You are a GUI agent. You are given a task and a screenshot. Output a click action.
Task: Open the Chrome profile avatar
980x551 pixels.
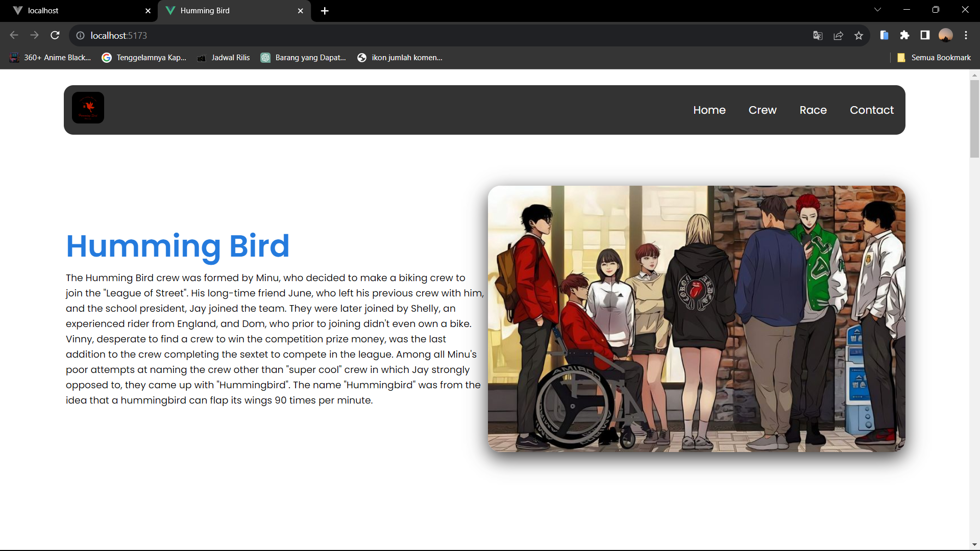pyautogui.click(x=946, y=35)
